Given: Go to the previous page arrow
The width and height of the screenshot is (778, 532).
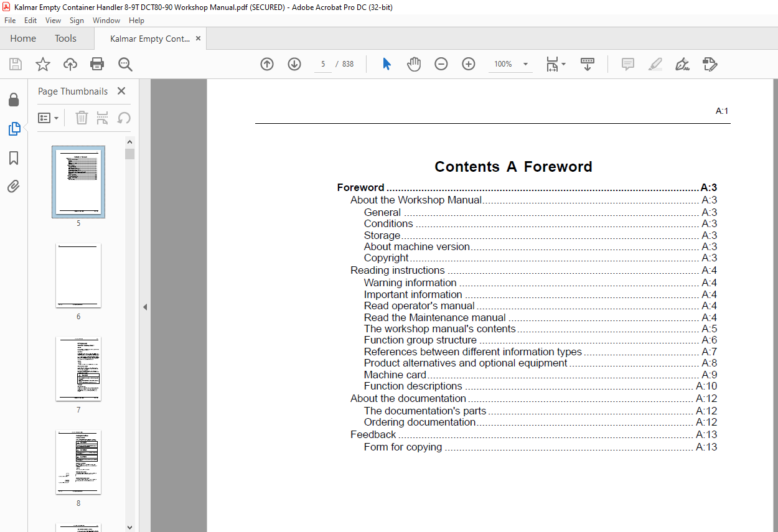Looking at the screenshot, I should point(267,64).
